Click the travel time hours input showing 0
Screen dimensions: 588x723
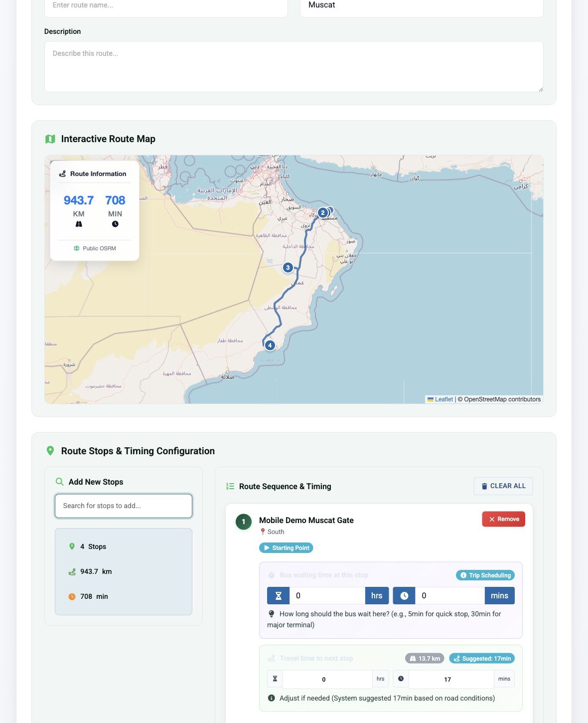coord(327,679)
